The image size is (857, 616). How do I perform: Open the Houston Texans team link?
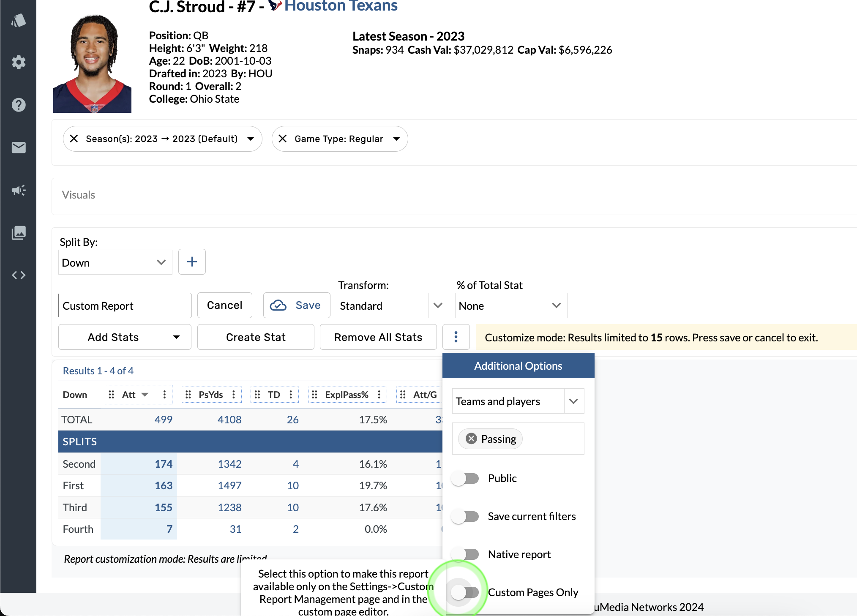(x=341, y=6)
